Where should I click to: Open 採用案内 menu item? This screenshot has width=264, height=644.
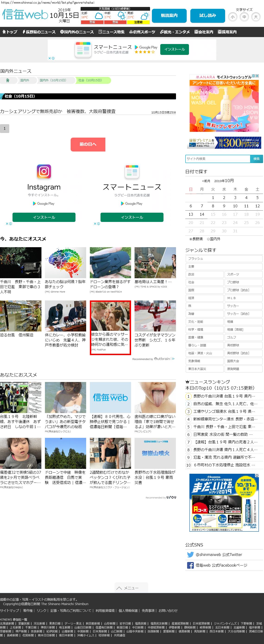[x=227, y=32]
